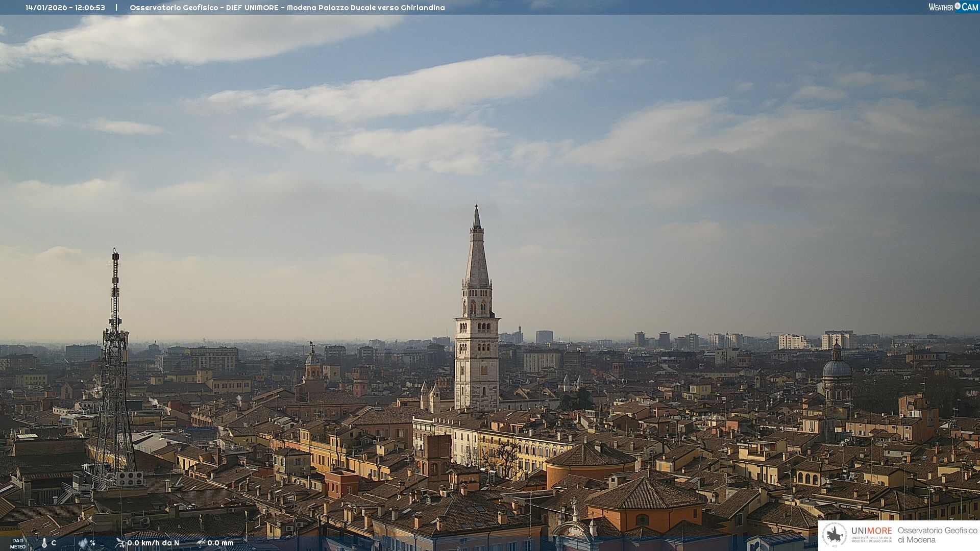This screenshot has height=551, width=980.
Task: Click the humidity droplets icon
Action: [83, 543]
